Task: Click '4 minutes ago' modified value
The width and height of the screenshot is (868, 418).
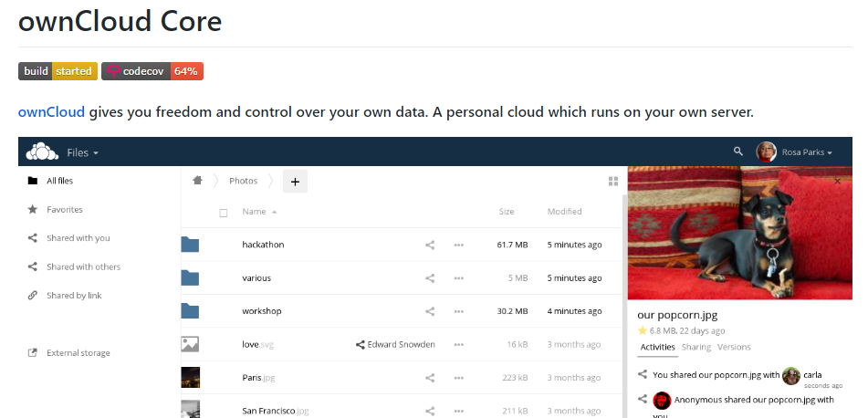Action: [x=574, y=311]
